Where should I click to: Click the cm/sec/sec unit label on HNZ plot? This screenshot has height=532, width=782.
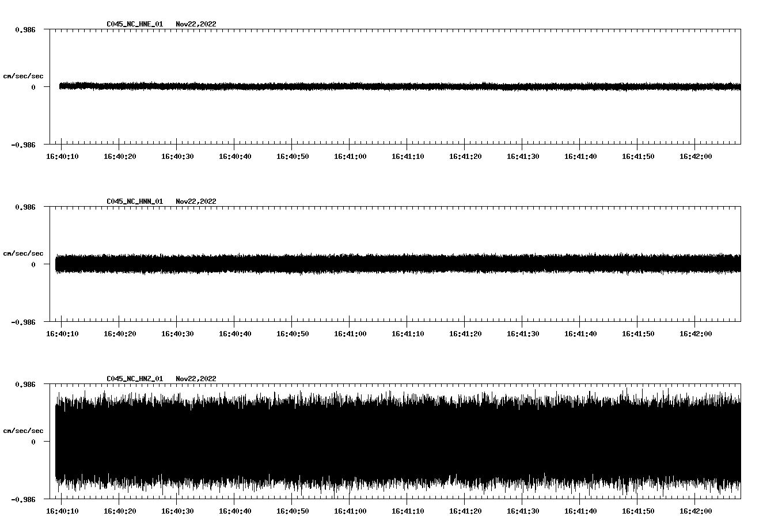click(23, 431)
